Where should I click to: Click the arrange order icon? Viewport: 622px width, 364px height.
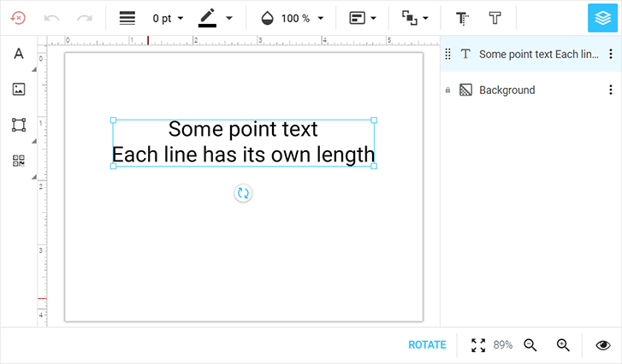409,18
